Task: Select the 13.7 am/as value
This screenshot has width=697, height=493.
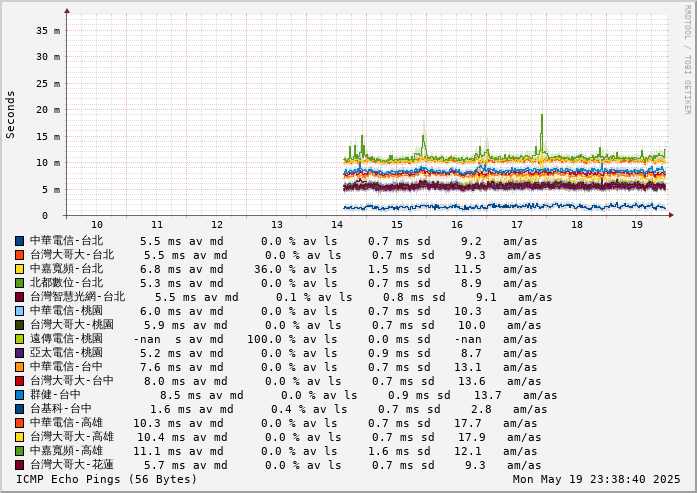Action: pyautogui.click(x=488, y=395)
